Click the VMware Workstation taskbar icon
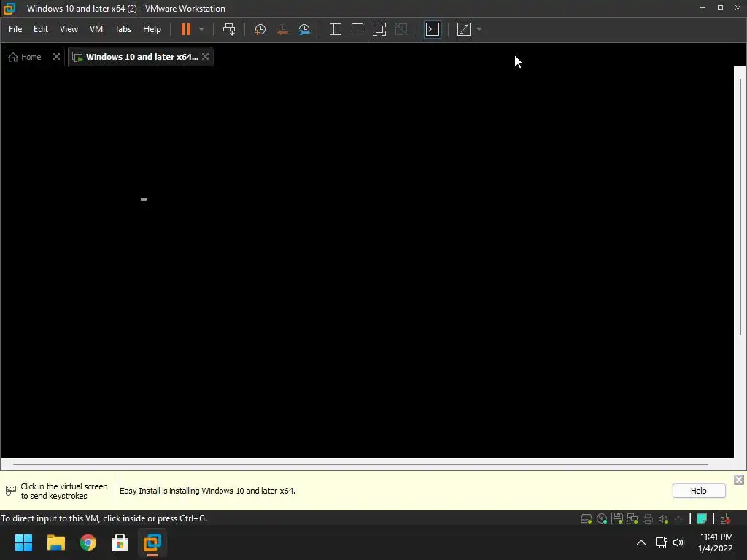 (152, 542)
